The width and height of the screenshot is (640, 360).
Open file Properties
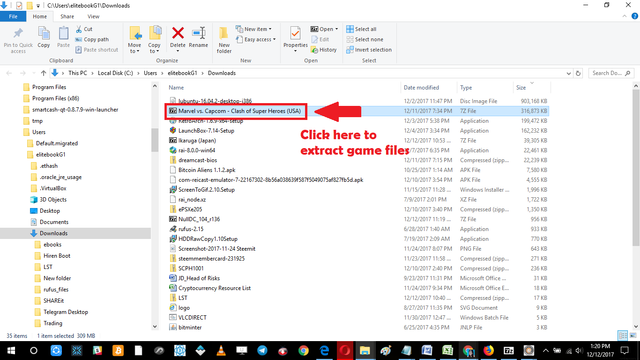(295, 39)
